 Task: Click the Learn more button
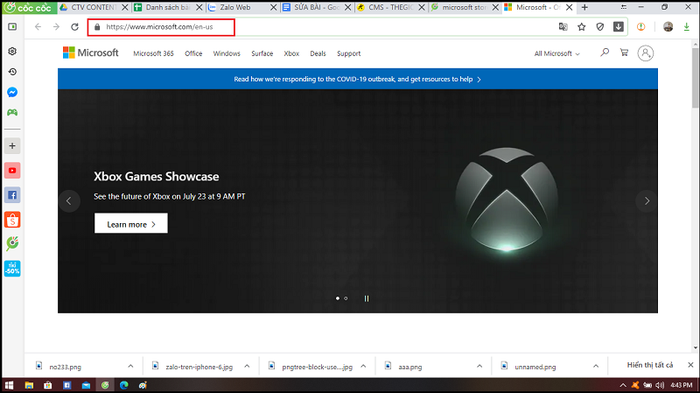[x=131, y=223]
